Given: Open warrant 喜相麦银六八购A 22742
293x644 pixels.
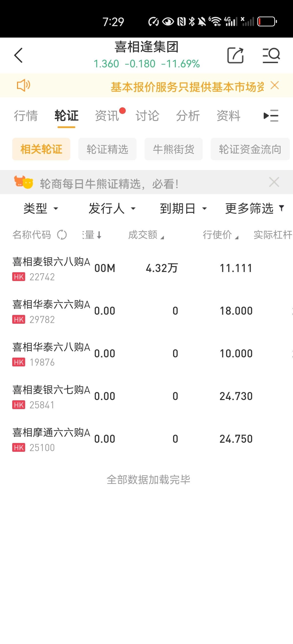Looking at the screenshot, I should [51, 269].
